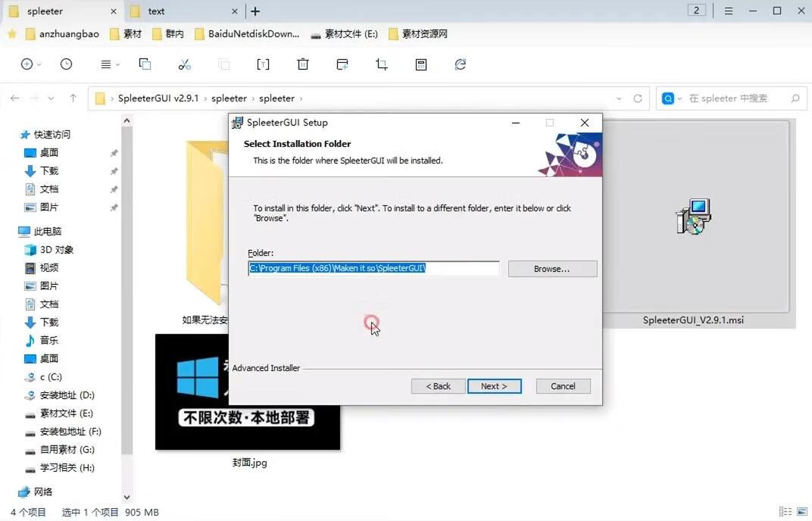The width and height of the screenshot is (812, 521).
Task: Expand the address bar history dropdown
Action: [x=619, y=98]
